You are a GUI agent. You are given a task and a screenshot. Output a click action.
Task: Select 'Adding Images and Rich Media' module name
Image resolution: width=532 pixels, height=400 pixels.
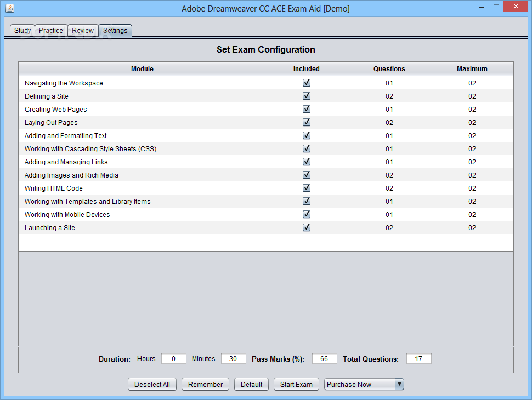pyautogui.click(x=71, y=175)
